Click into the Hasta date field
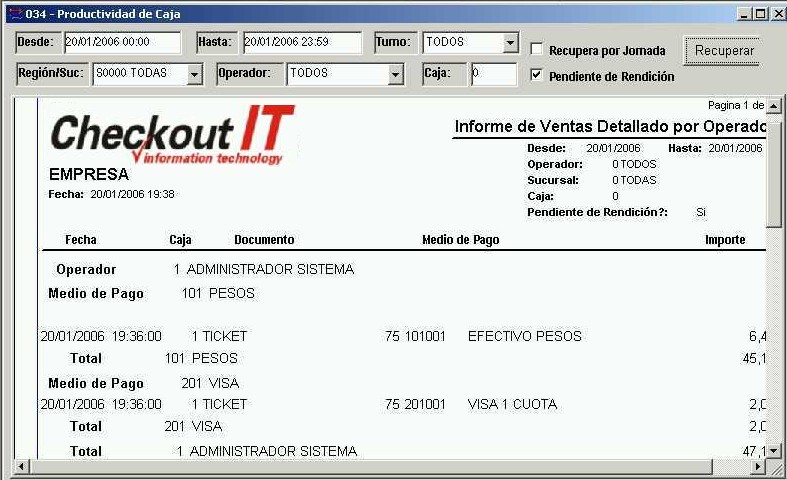The height and width of the screenshot is (480, 787). (301, 43)
